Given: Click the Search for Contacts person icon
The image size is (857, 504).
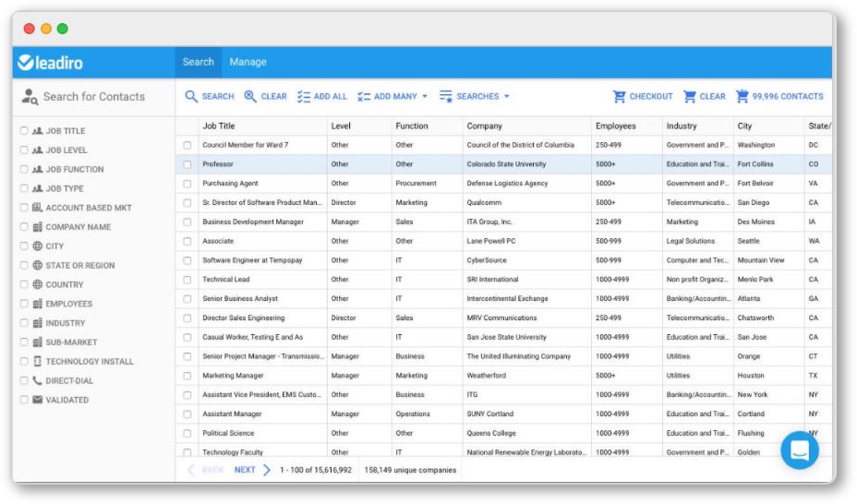Looking at the screenshot, I should coord(30,97).
